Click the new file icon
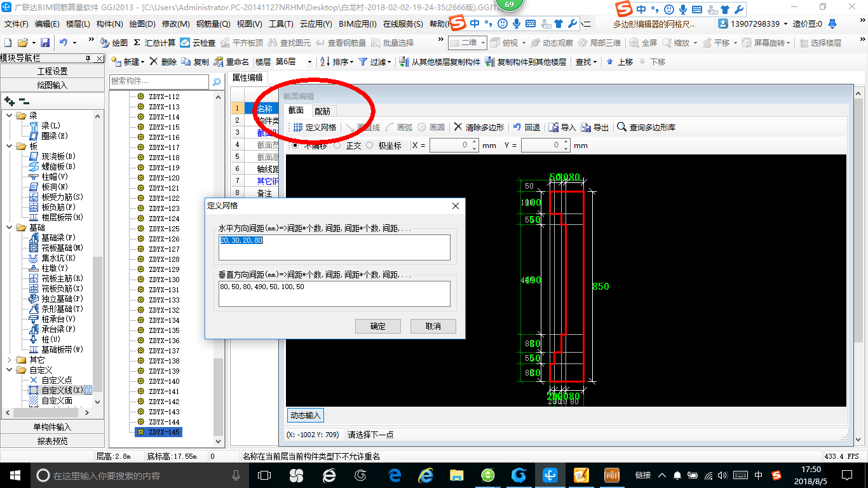The height and width of the screenshot is (488, 868). pyautogui.click(x=8, y=43)
